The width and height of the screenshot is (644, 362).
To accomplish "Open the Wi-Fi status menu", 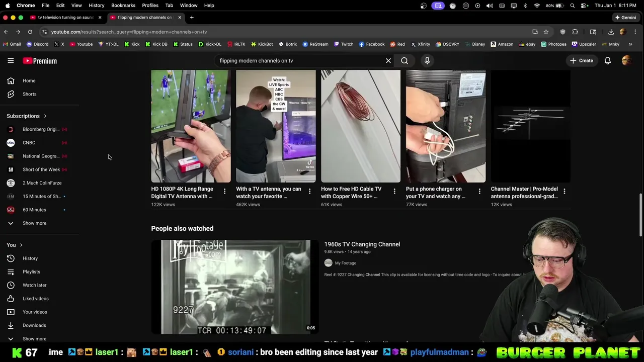I will [537, 6].
